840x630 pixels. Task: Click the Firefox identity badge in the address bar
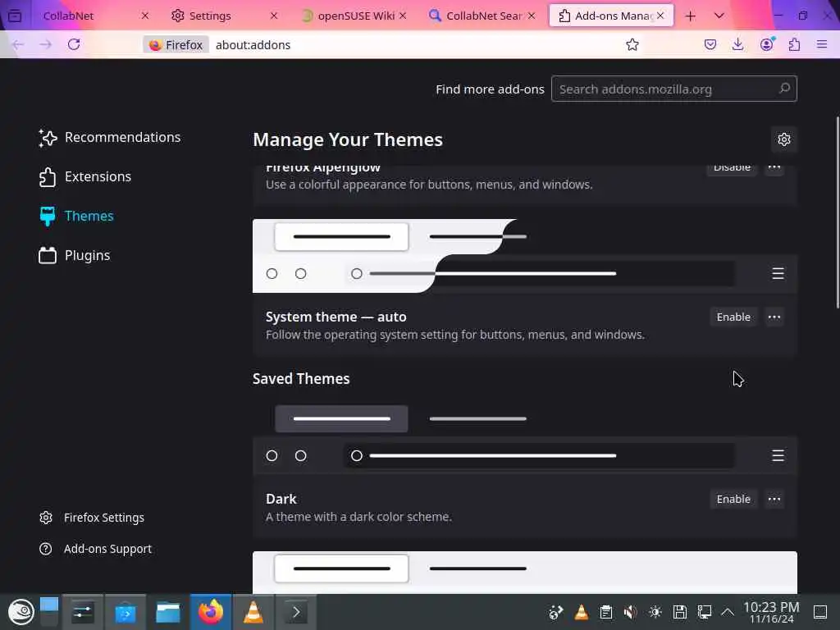coord(176,45)
